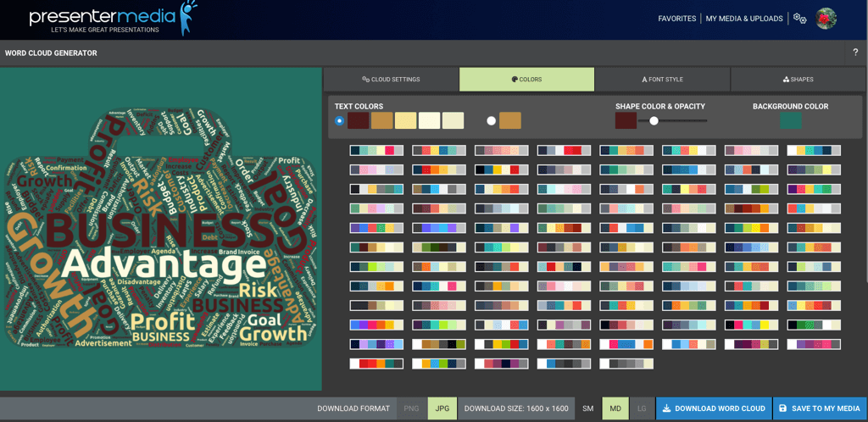The height and width of the screenshot is (422, 868).
Task: Open the Favorites link
Action: (x=676, y=19)
